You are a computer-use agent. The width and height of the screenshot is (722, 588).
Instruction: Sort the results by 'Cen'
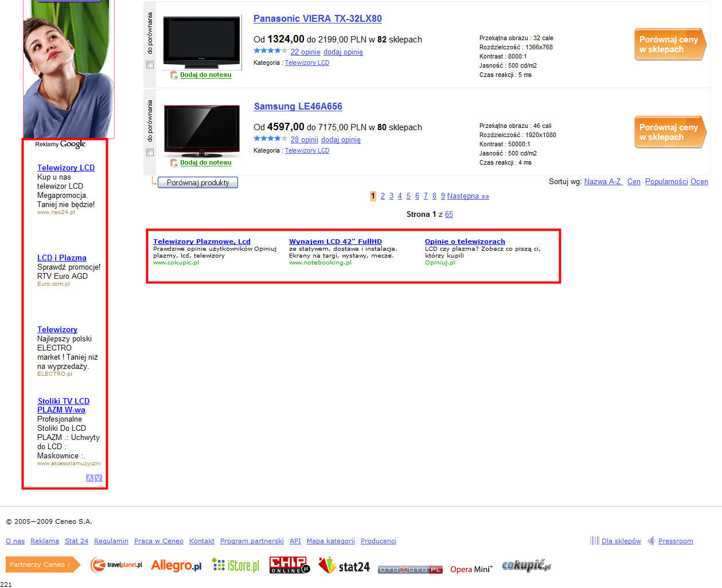(x=634, y=181)
